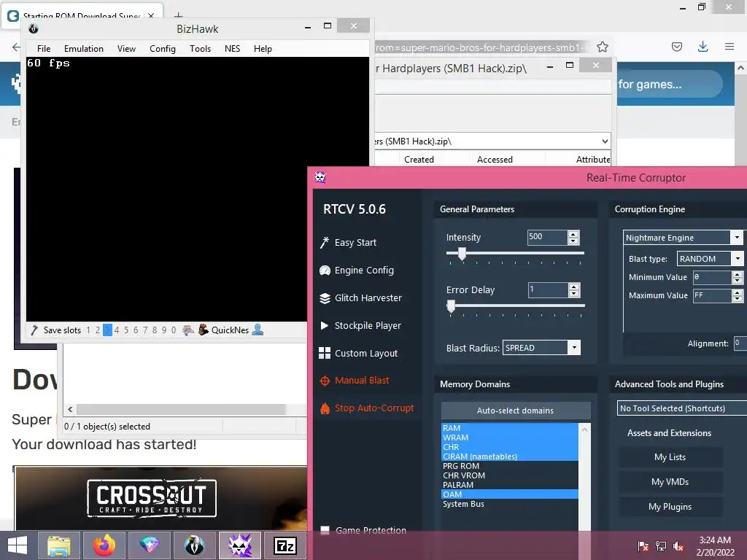Toggle PALRAM memory domain

coord(510,485)
